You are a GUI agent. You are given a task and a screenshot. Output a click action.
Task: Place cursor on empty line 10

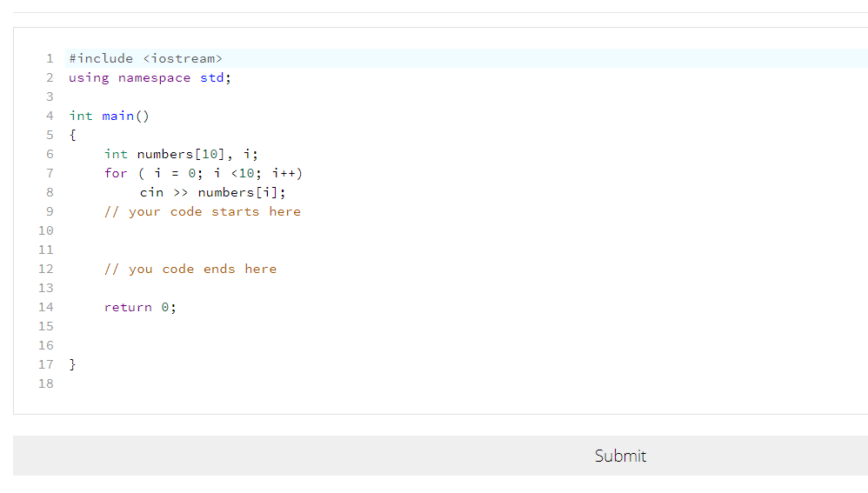467,230
